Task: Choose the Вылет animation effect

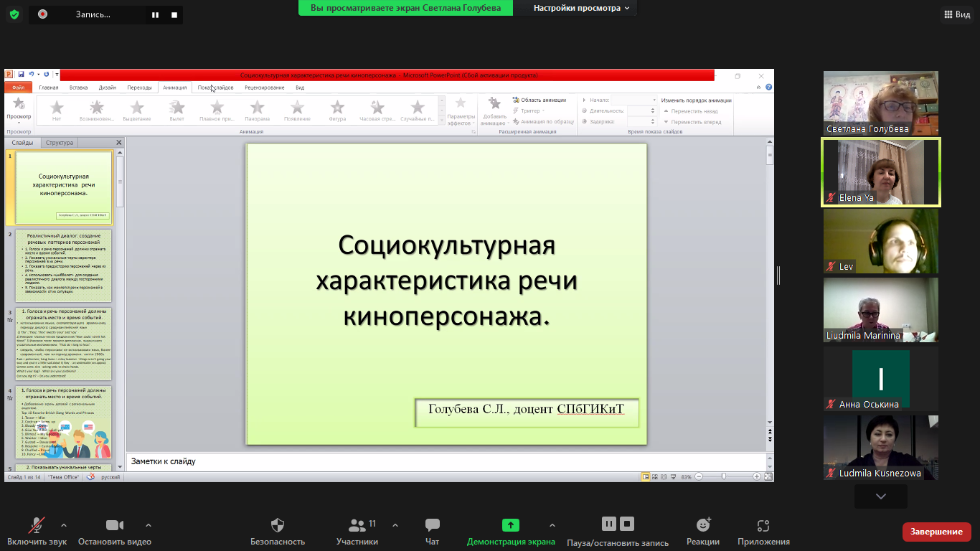Action: (x=177, y=111)
